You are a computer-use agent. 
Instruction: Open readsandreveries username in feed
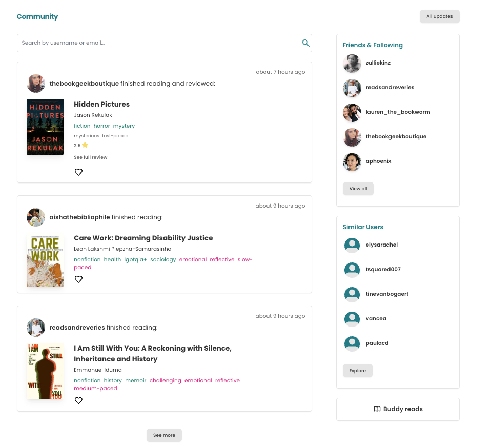(77, 327)
